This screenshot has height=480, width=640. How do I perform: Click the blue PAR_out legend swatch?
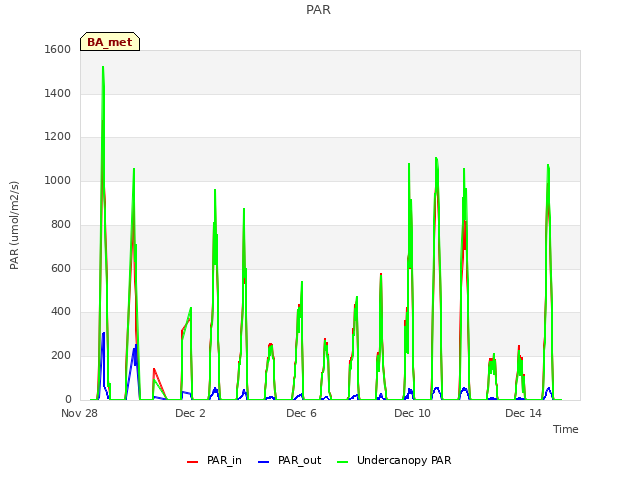[263, 462]
